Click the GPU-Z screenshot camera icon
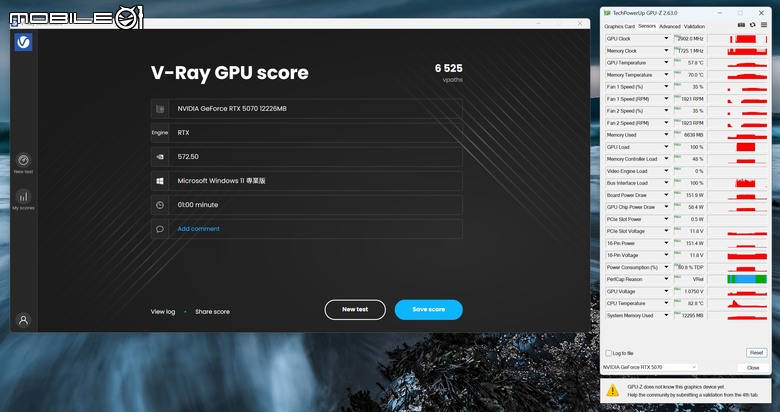The image size is (780, 412). (x=741, y=25)
